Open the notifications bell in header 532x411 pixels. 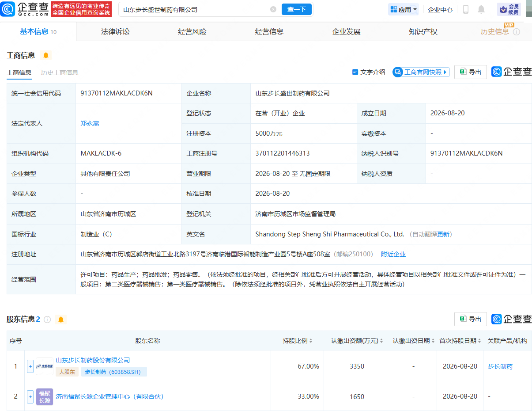[481, 9]
